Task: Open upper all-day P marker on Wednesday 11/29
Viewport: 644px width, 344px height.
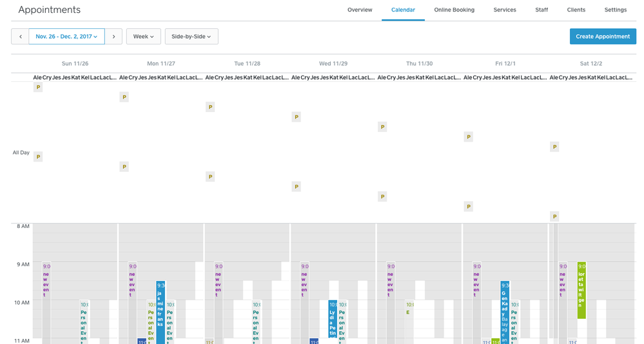Action: [296, 117]
